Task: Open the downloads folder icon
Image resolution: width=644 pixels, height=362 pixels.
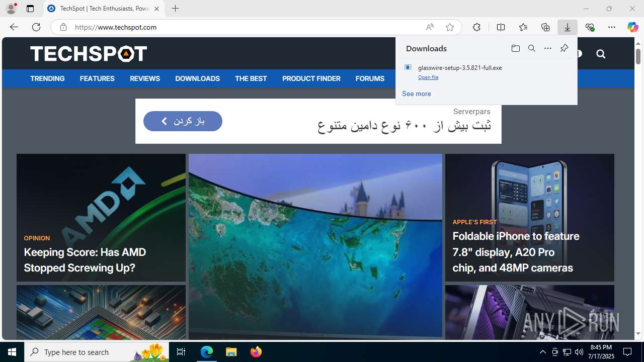Action: coord(515,48)
